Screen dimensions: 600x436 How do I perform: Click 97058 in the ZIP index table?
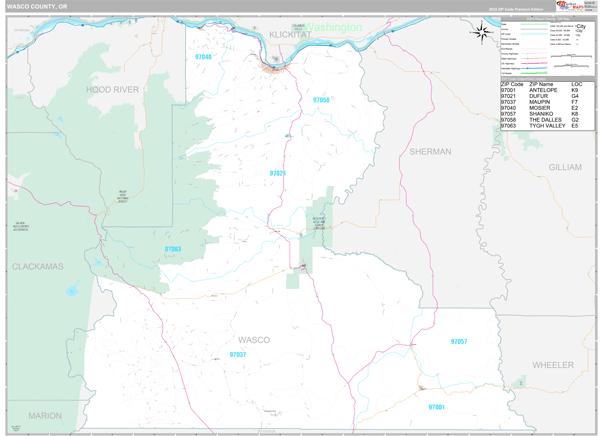point(508,120)
